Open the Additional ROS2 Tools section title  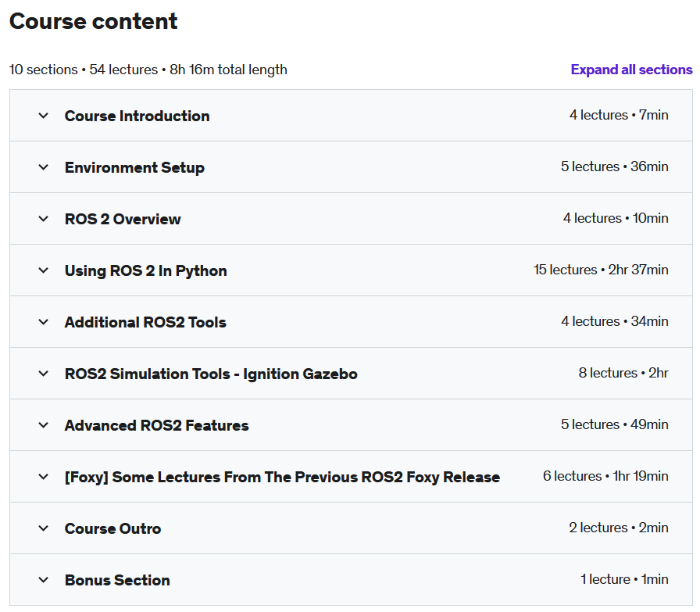click(x=145, y=323)
